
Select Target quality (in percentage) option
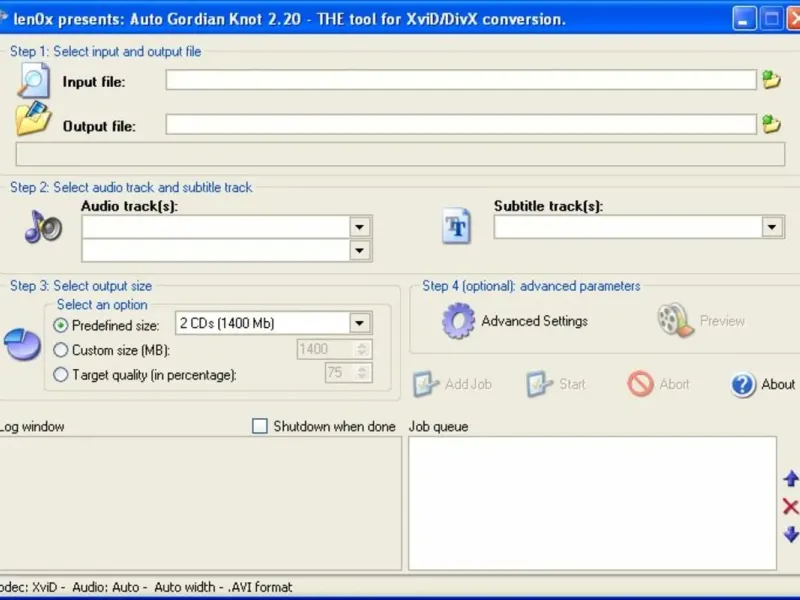tap(60, 374)
